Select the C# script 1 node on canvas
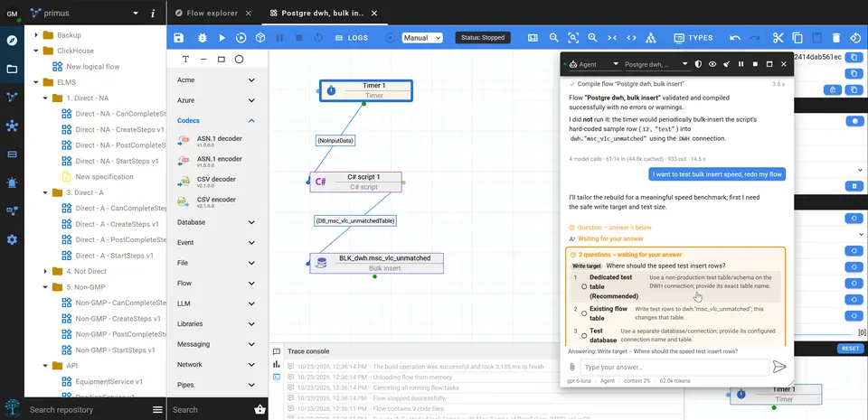The height and width of the screenshot is (420, 868). (x=356, y=182)
